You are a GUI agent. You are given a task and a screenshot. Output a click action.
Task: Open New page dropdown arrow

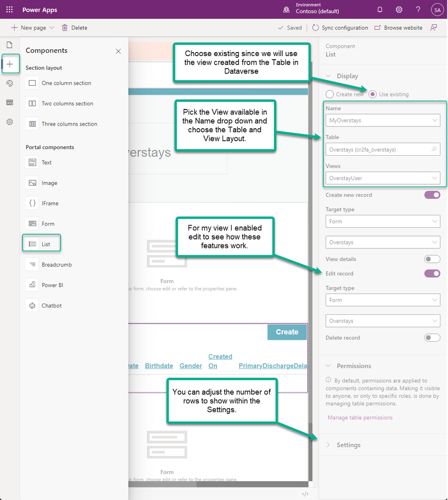tap(52, 28)
